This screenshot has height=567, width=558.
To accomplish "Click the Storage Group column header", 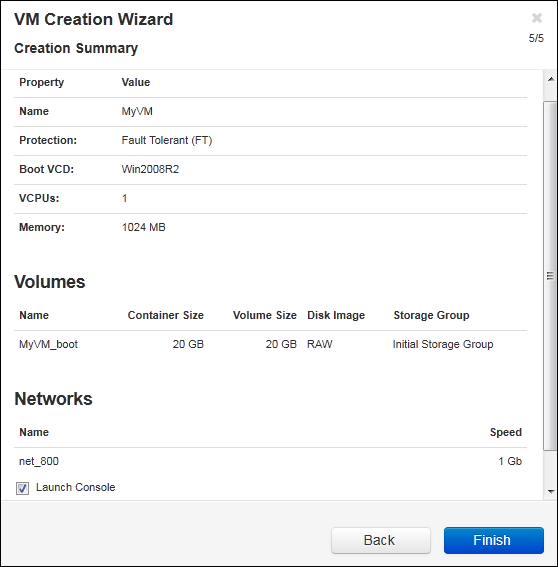I will click(x=431, y=315).
